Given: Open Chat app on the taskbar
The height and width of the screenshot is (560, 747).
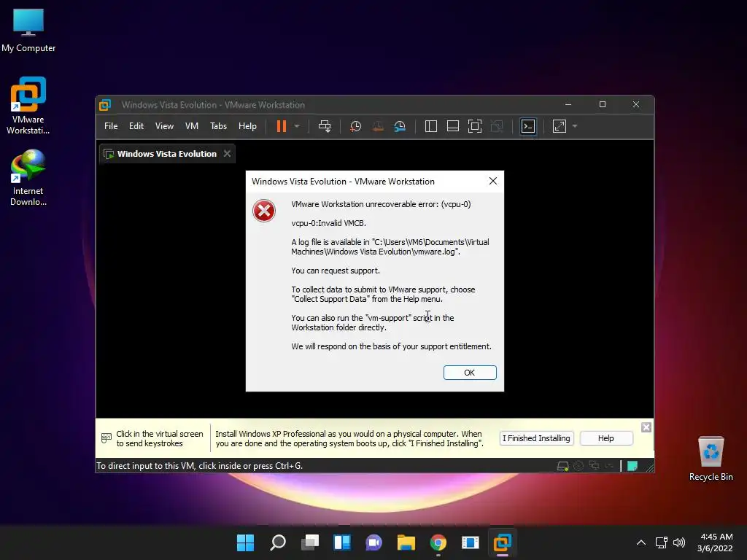Looking at the screenshot, I should (x=374, y=542).
